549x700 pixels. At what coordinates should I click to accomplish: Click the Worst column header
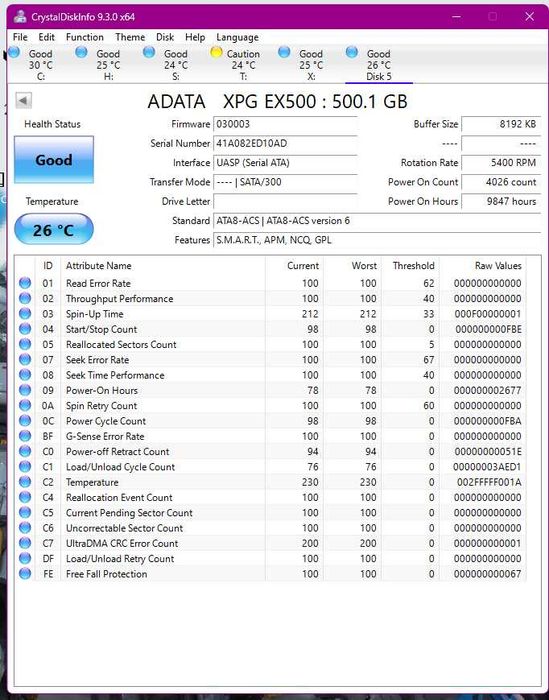point(364,266)
